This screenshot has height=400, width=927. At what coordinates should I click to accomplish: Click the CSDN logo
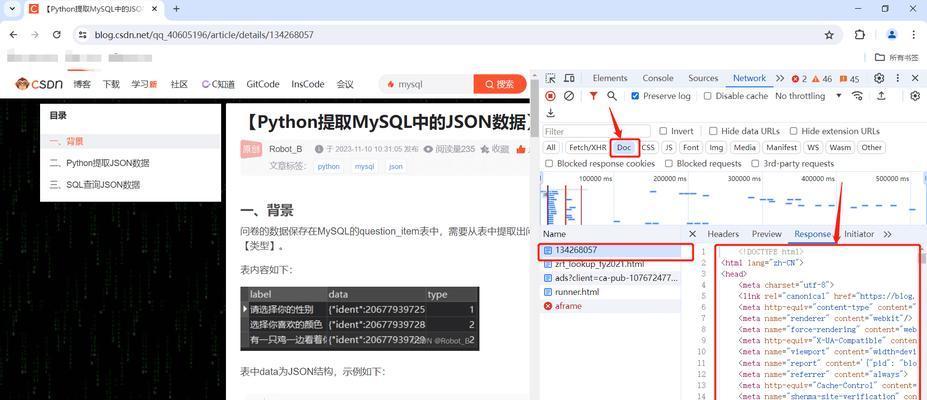pyautogui.click(x=39, y=84)
